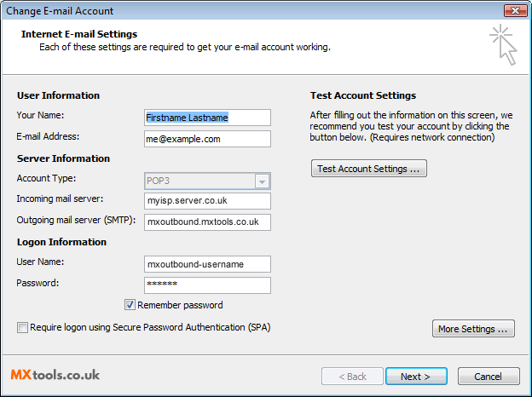Open the POP3 account type combo box
The width and height of the screenshot is (532, 397).
pyautogui.click(x=207, y=181)
